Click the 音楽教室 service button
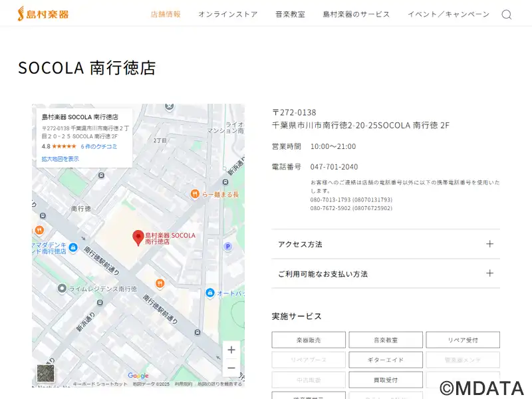Viewport: 532px width, 399px height. click(x=386, y=340)
